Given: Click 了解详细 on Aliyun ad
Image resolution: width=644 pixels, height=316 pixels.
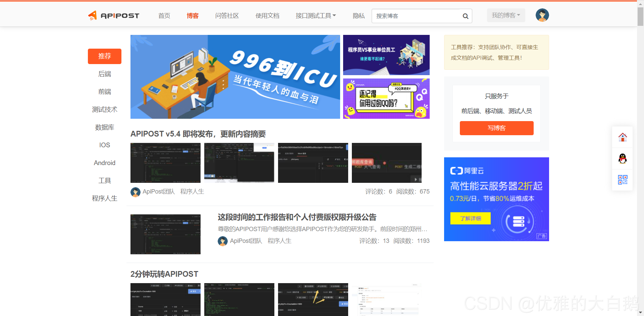Looking at the screenshot, I should [x=470, y=218].
